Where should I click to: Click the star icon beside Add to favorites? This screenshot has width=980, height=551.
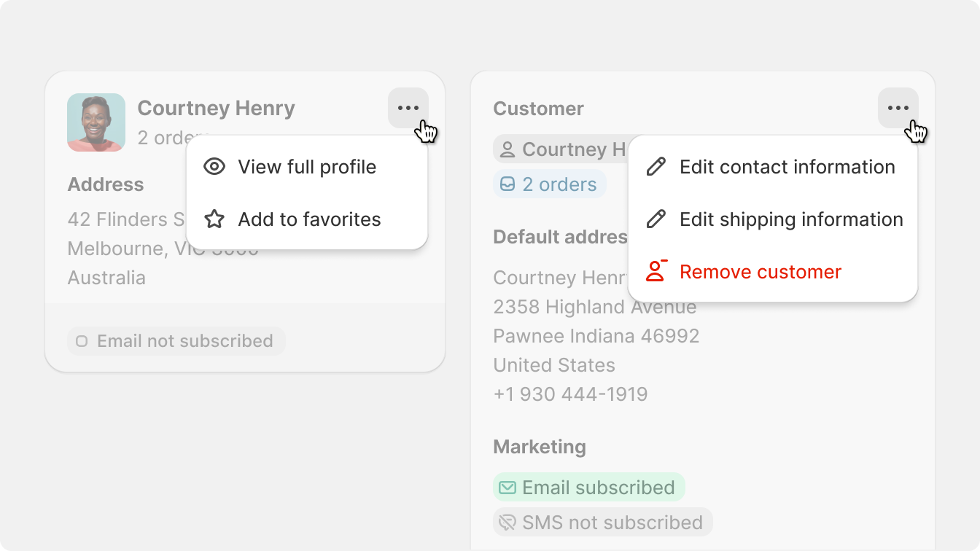(214, 219)
